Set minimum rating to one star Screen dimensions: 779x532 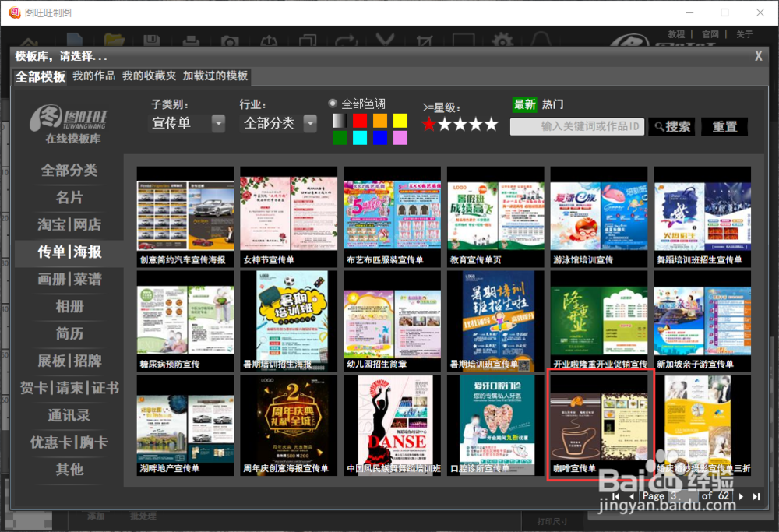point(428,124)
